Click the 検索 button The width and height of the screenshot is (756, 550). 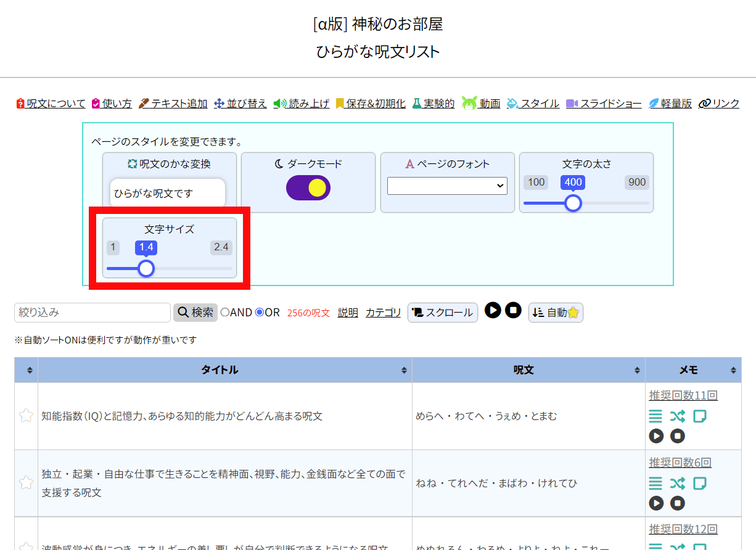195,313
